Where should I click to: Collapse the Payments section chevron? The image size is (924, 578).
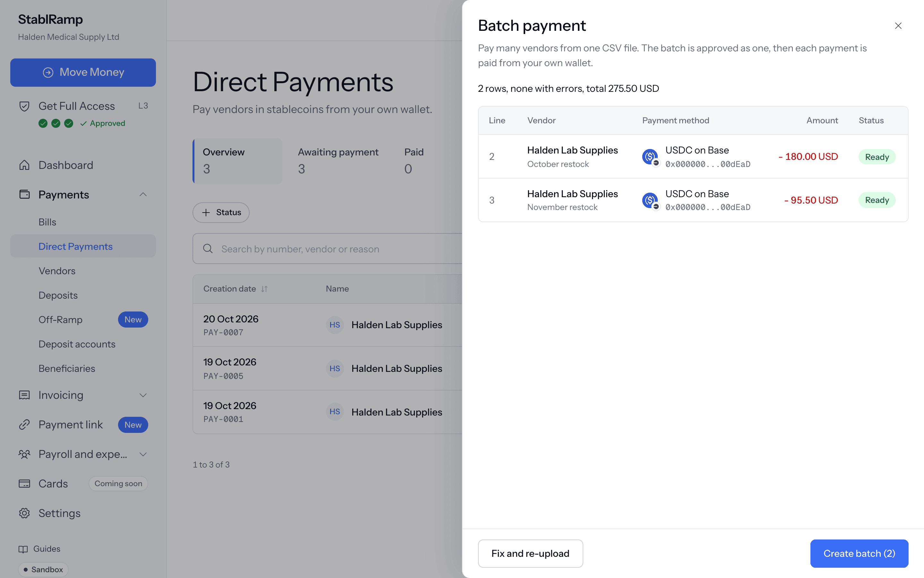coord(143,195)
